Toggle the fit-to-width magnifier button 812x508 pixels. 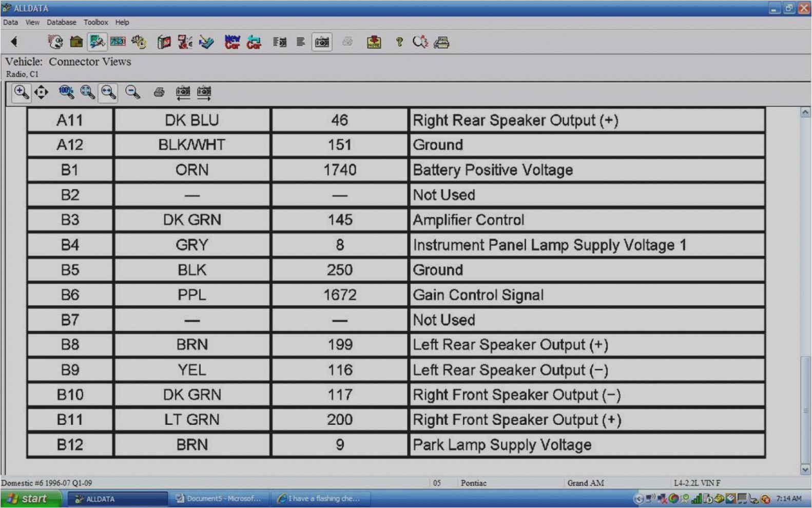click(x=108, y=92)
